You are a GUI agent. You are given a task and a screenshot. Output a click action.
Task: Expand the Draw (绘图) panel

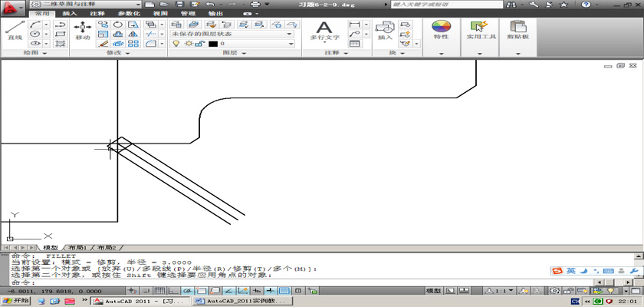tap(35, 53)
